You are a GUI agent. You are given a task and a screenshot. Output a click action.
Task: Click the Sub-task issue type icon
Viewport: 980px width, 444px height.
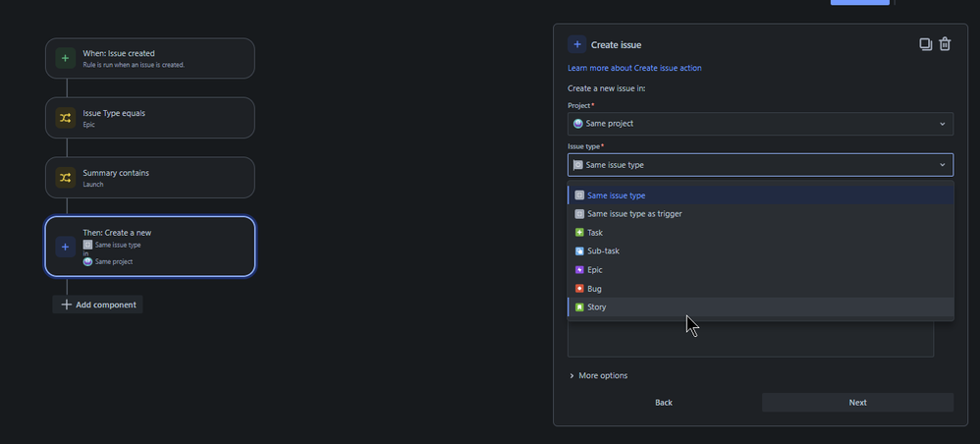579,251
